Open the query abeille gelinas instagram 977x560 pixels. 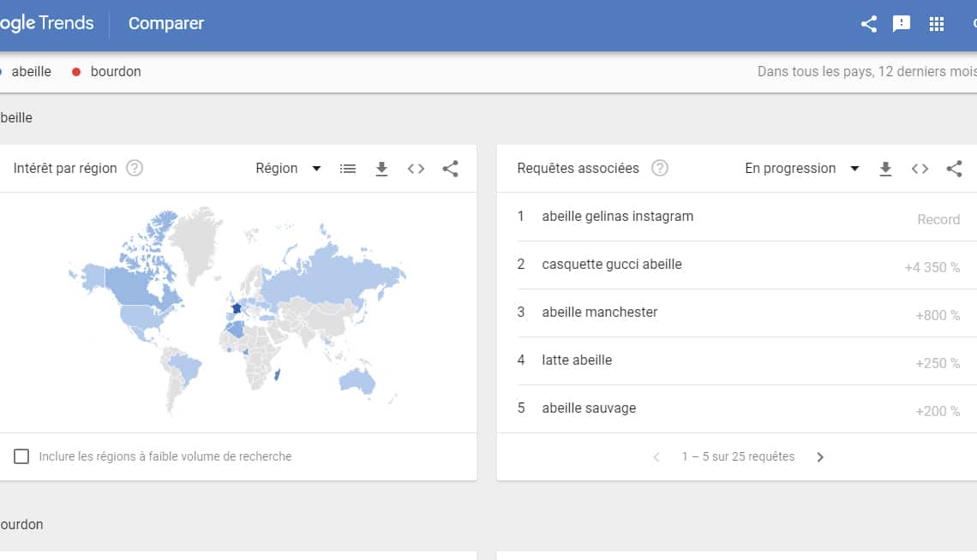(617, 217)
